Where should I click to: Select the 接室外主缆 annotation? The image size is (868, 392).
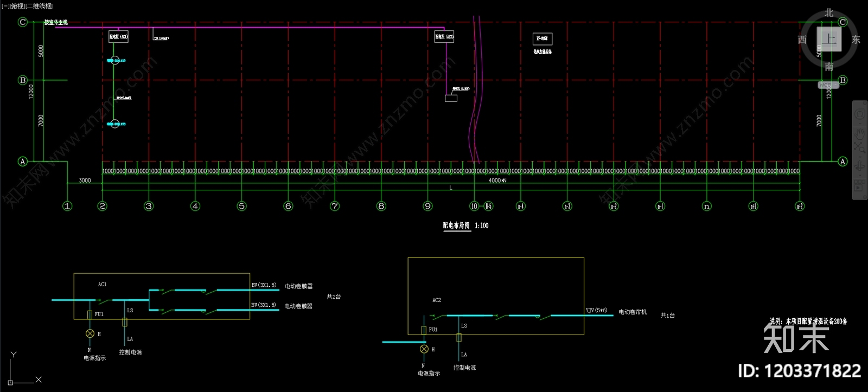click(x=56, y=22)
